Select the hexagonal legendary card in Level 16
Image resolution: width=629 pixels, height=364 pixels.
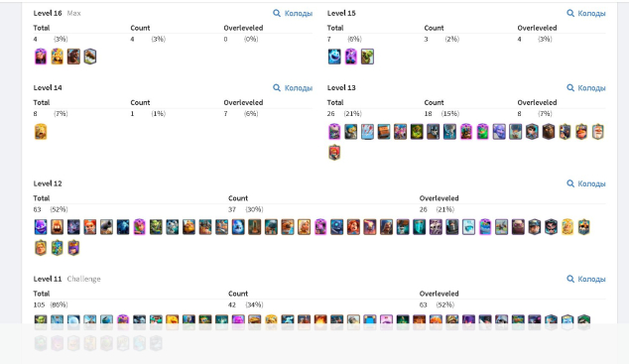tap(90, 57)
